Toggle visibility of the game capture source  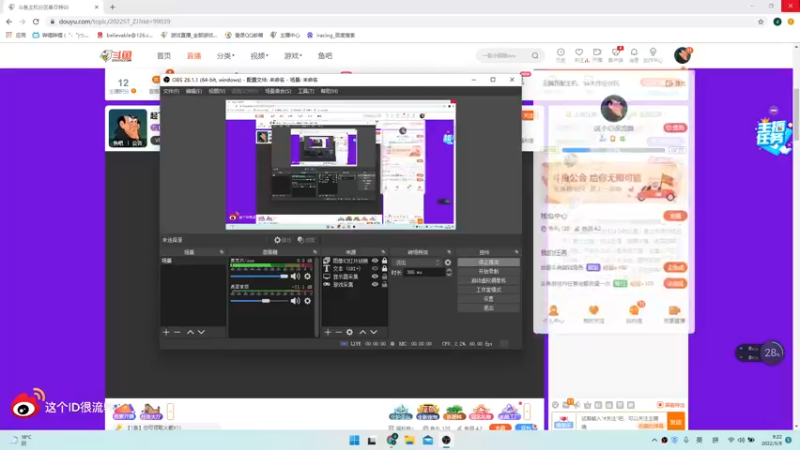click(x=375, y=284)
